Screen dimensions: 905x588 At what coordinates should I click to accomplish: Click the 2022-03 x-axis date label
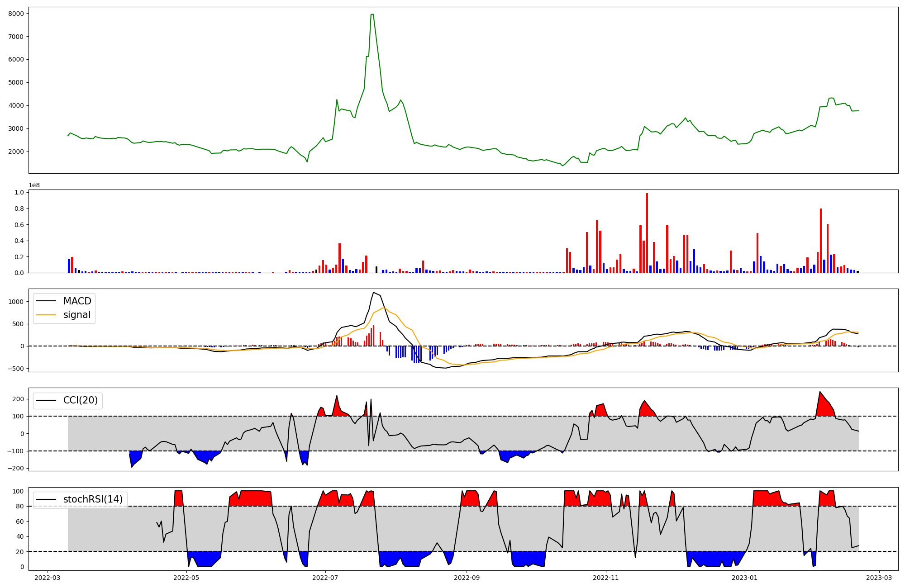pos(47,578)
